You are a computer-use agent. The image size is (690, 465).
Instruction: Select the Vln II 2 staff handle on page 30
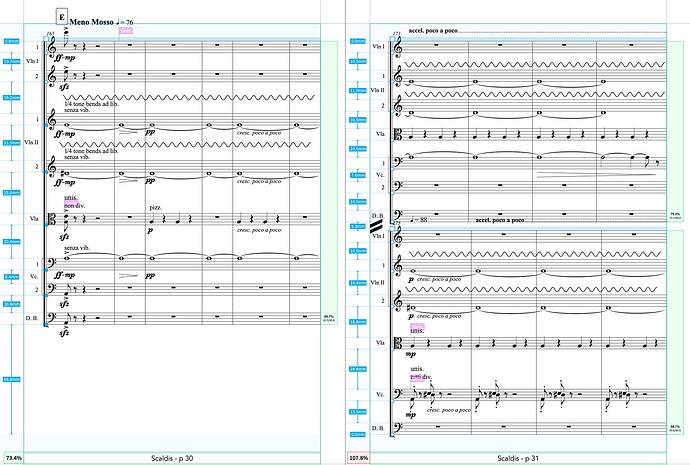(x=46, y=172)
